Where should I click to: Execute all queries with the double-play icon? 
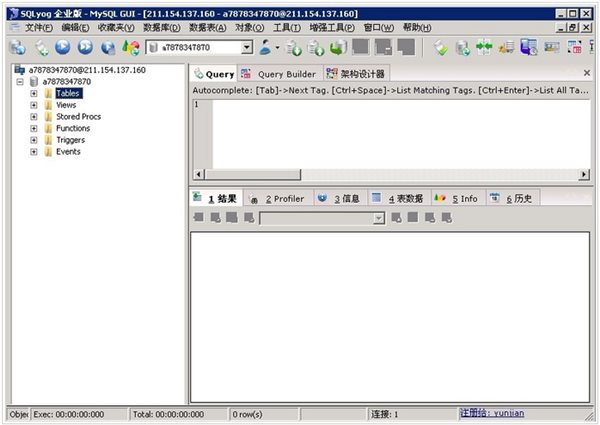coord(85,47)
